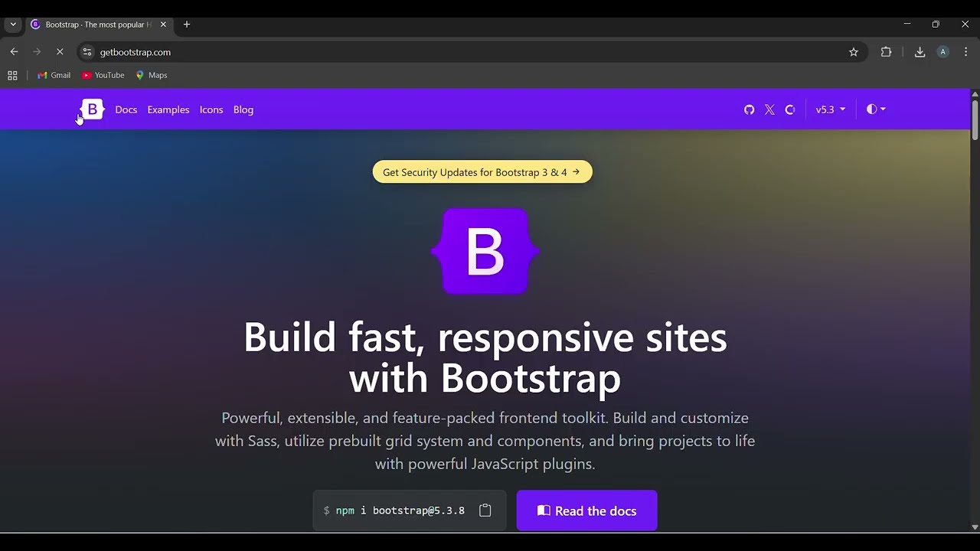This screenshot has height=551, width=980.
Task: Open the Blog nav link
Action: 243,109
